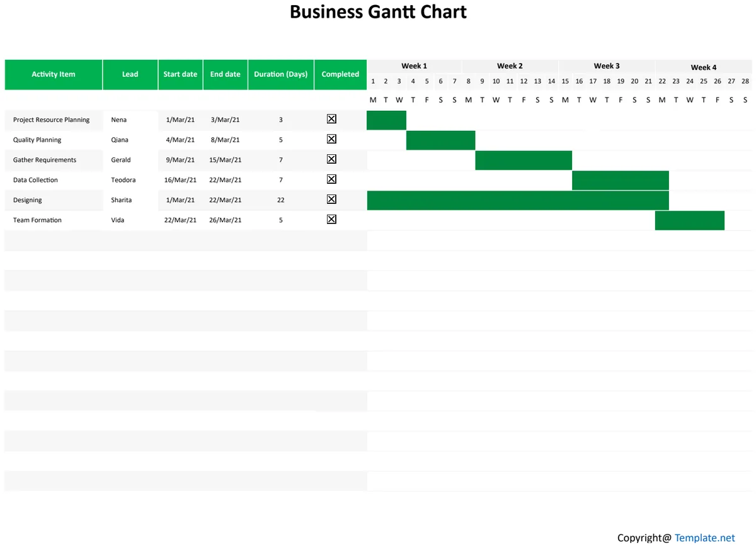Toggle Completed checkbox for Data Collection
The width and height of the screenshot is (756, 547).
coord(331,179)
